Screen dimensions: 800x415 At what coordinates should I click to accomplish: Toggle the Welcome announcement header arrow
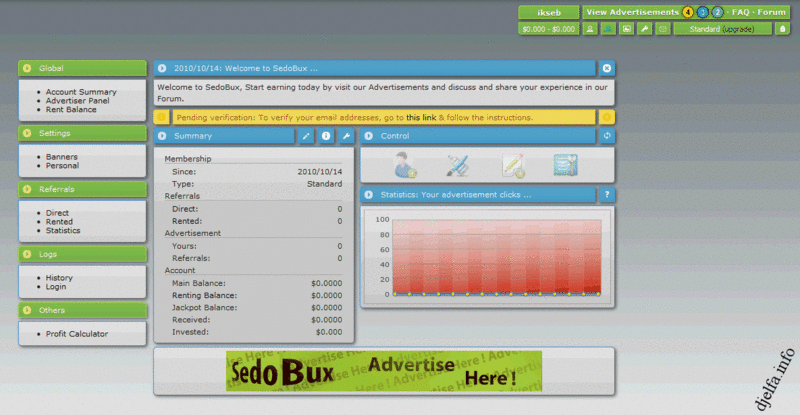[162, 68]
